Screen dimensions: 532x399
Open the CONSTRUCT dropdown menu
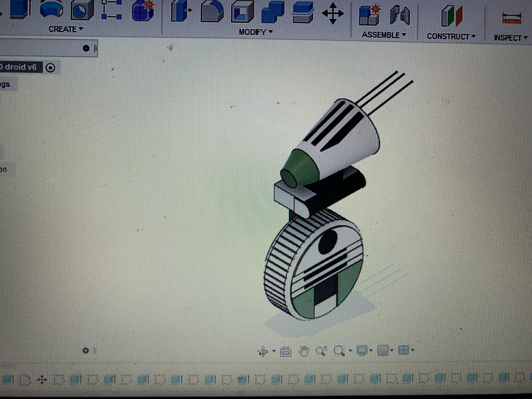pyautogui.click(x=451, y=37)
